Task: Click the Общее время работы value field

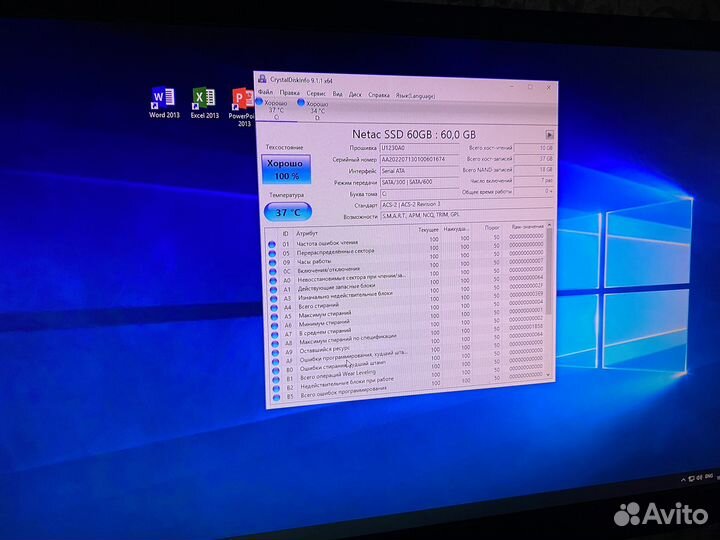Action: 534,191
